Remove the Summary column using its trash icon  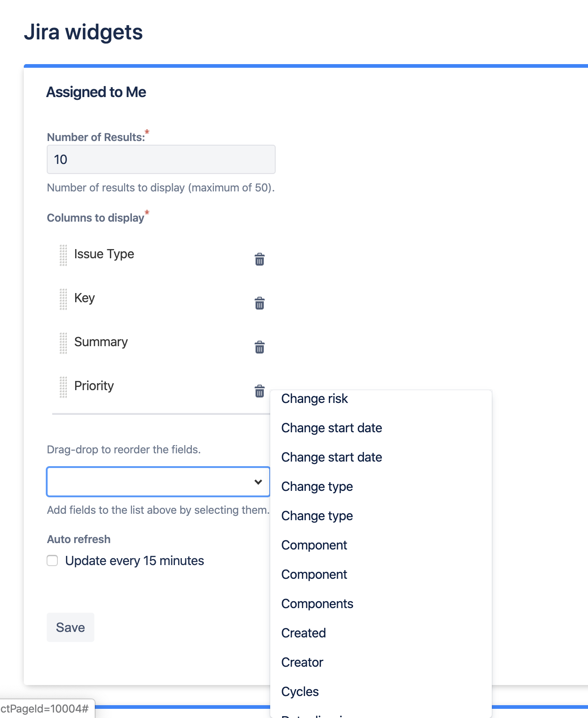(260, 347)
